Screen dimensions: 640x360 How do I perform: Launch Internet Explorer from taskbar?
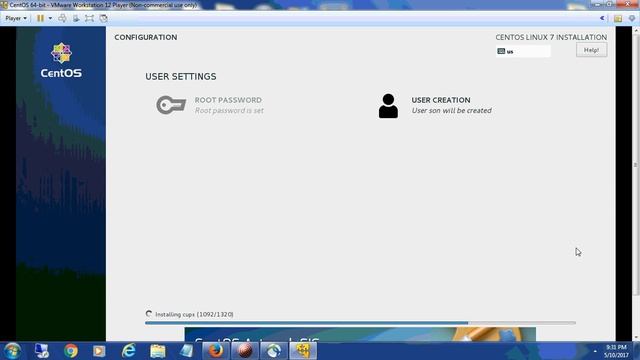point(129,351)
